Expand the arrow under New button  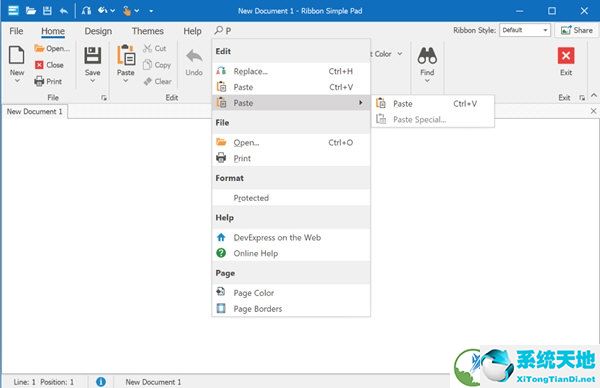point(17,80)
